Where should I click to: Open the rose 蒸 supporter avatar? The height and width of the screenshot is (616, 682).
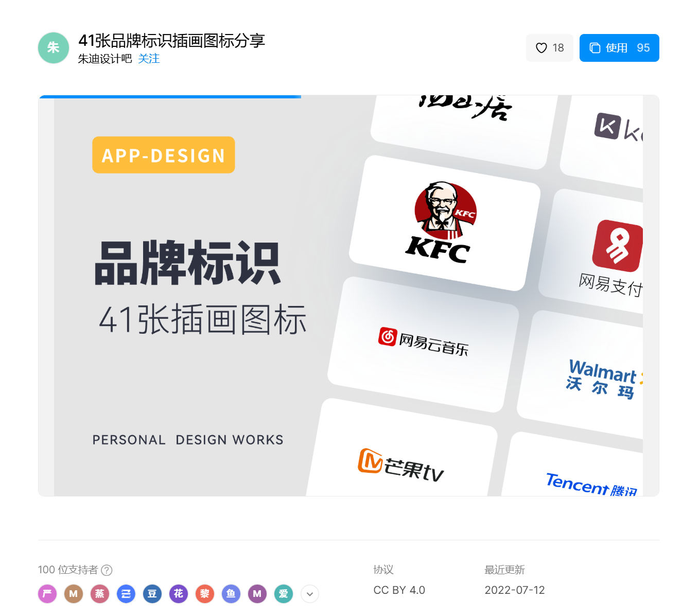(100, 594)
